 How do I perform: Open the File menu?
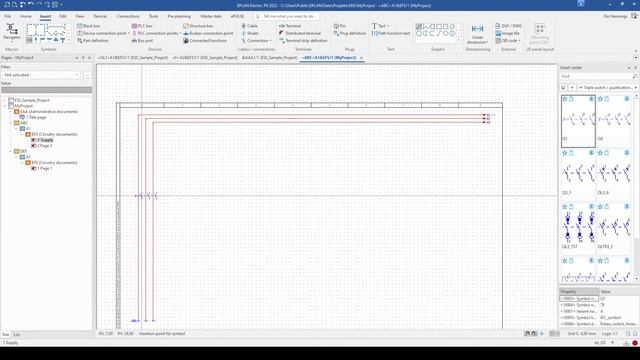(8, 16)
